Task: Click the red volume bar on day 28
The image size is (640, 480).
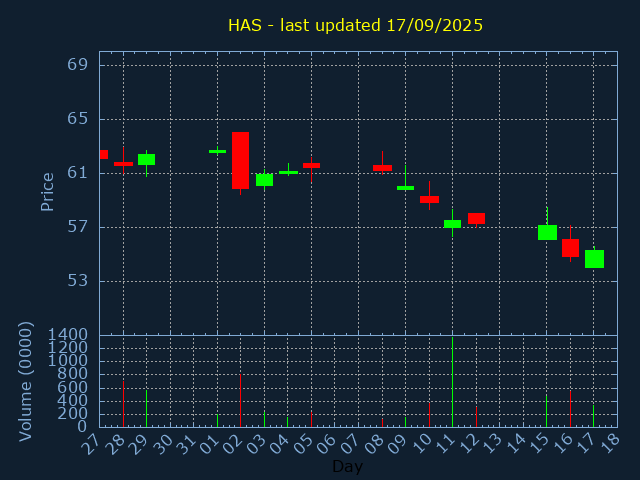Action: tap(123, 404)
